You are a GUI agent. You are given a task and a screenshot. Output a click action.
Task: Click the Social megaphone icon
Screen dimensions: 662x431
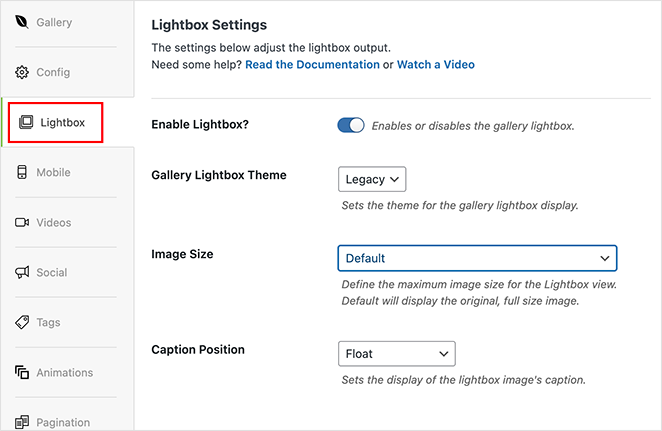pos(22,272)
